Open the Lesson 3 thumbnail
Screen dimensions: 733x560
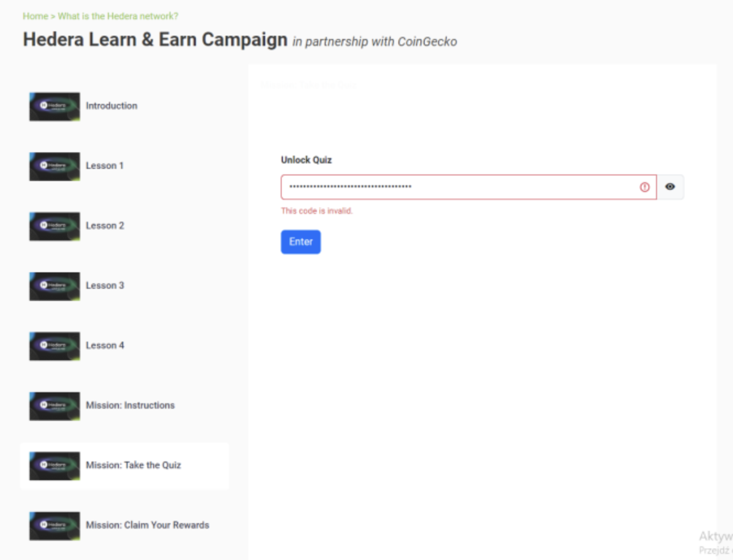[54, 286]
